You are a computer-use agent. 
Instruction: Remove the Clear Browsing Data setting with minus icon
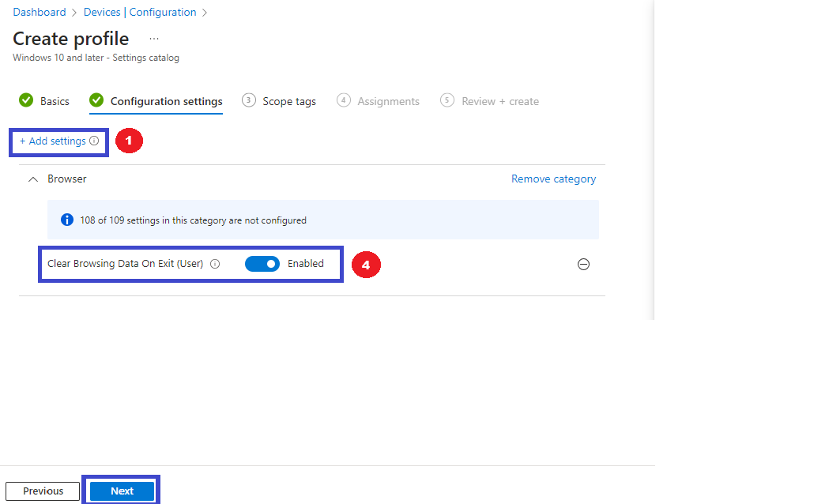coord(583,264)
